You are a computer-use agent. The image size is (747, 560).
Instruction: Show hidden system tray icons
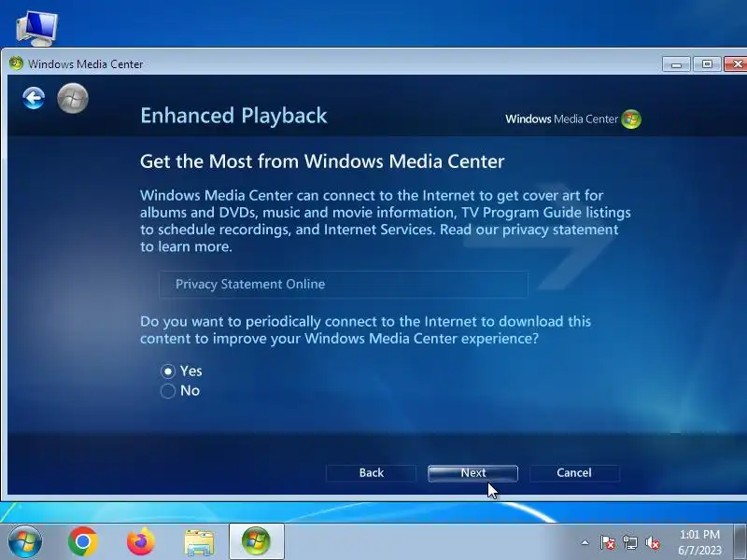[585, 542]
